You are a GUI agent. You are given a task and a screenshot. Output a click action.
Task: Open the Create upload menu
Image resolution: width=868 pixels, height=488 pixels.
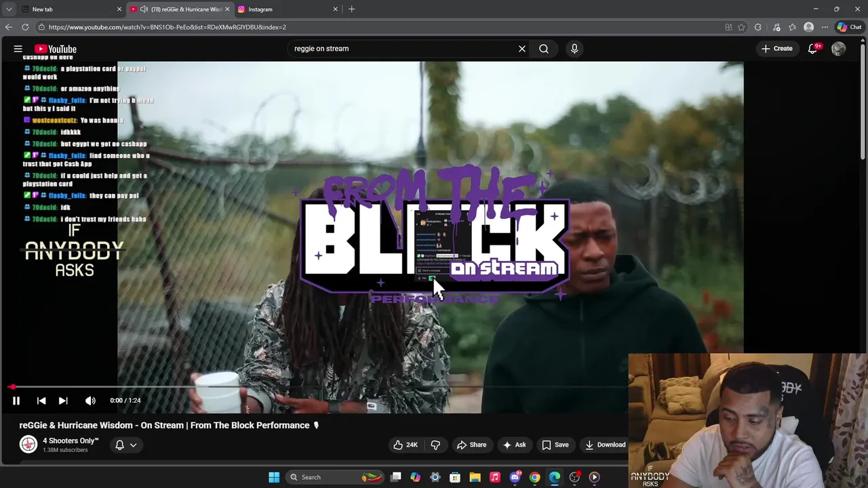(776, 49)
